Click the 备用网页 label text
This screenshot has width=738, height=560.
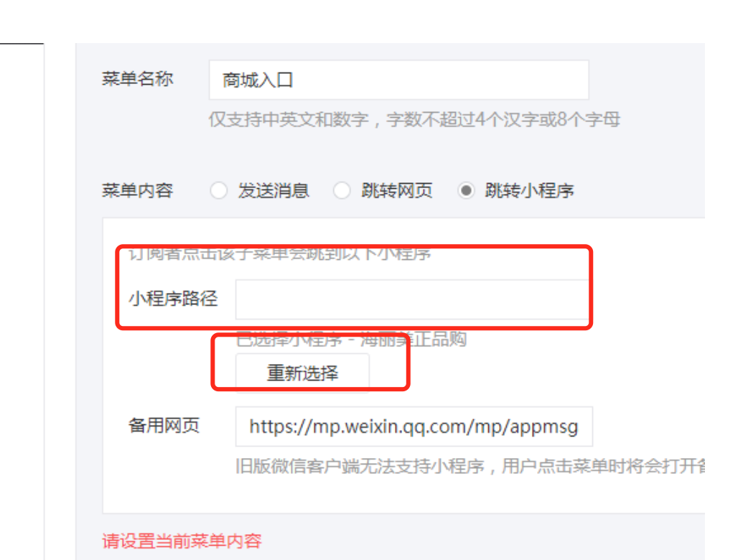[x=164, y=426]
